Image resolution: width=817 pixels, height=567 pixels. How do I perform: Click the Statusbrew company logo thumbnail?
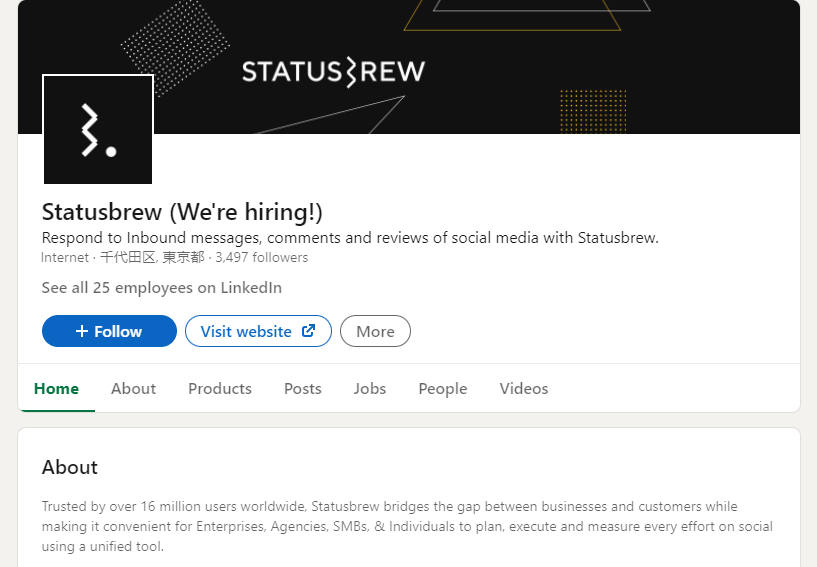pos(97,129)
